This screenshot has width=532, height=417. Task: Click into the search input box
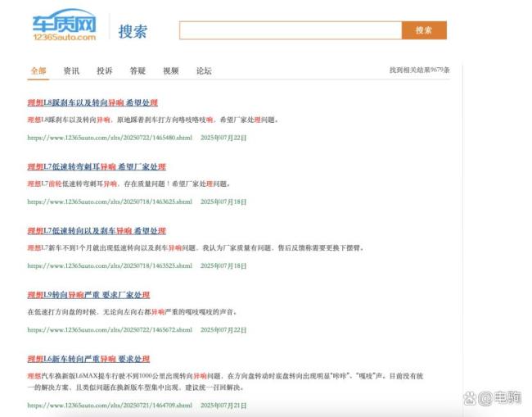pyautogui.click(x=291, y=30)
